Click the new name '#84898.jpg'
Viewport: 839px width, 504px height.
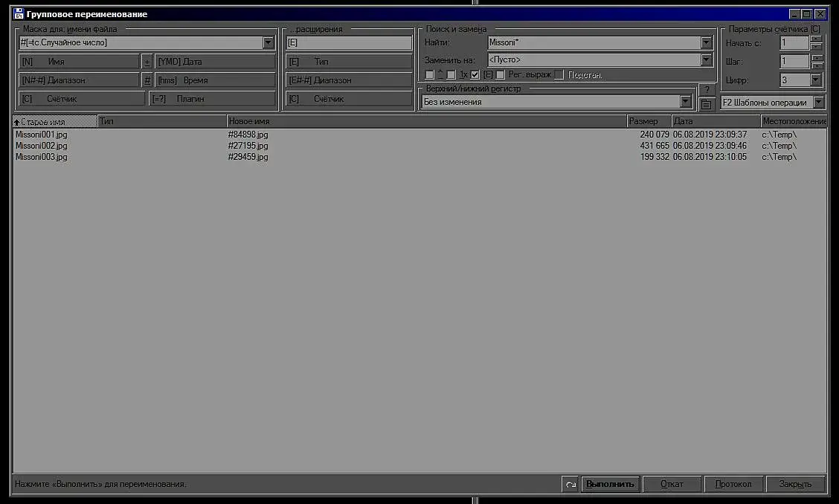tap(248, 135)
